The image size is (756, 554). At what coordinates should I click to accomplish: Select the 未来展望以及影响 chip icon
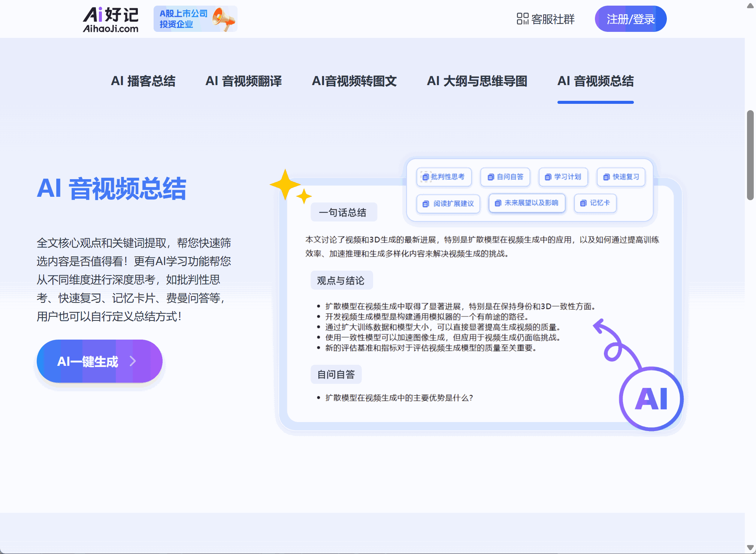point(497,203)
